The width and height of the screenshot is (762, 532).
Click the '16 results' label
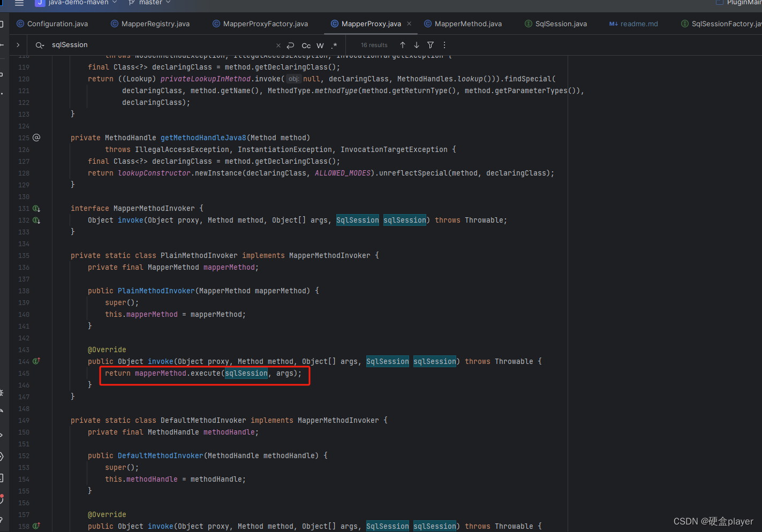click(374, 45)
